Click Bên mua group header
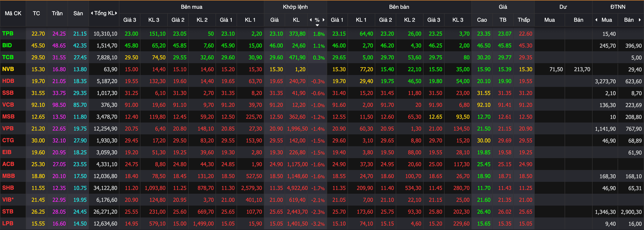This screenshot has width=644, height=230. (191, 7)
